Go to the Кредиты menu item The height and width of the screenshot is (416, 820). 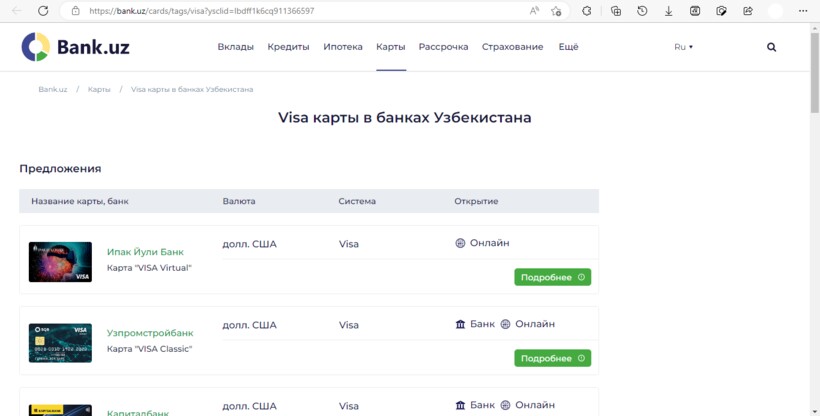pyautogui.click(x=289, y=47)
